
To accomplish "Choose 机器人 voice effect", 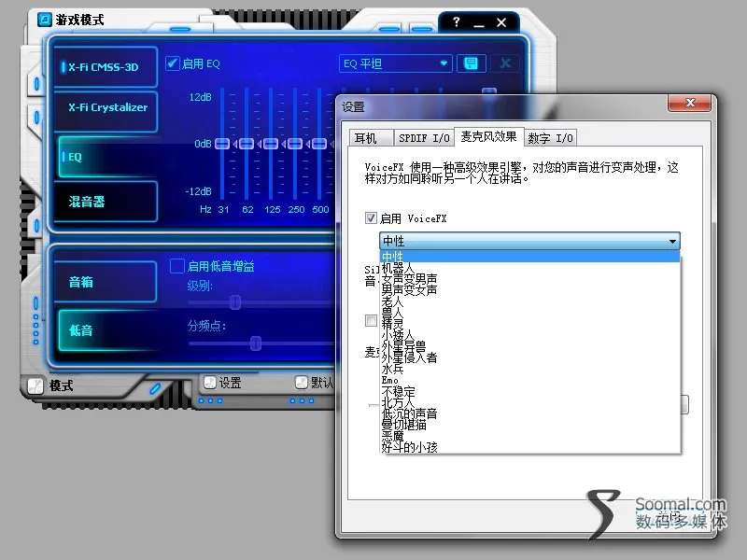I will (x=529, y=268).
